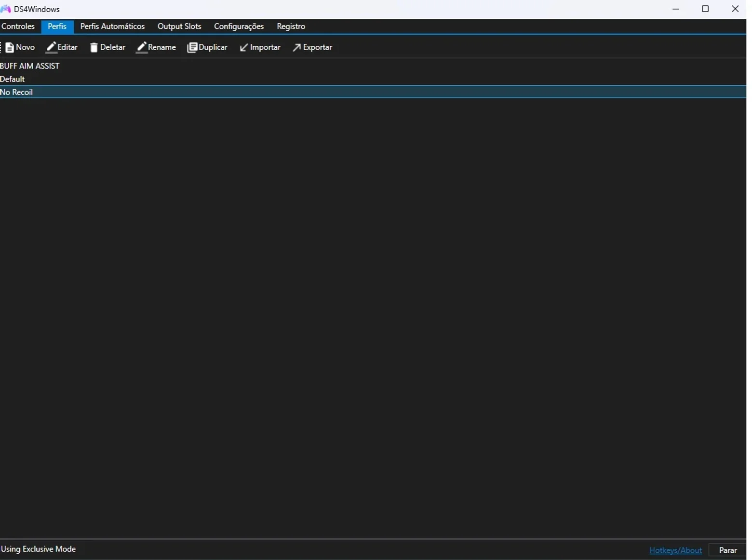Click the Parar button
The height and width of the screenshot is (560, 752).
728,550
